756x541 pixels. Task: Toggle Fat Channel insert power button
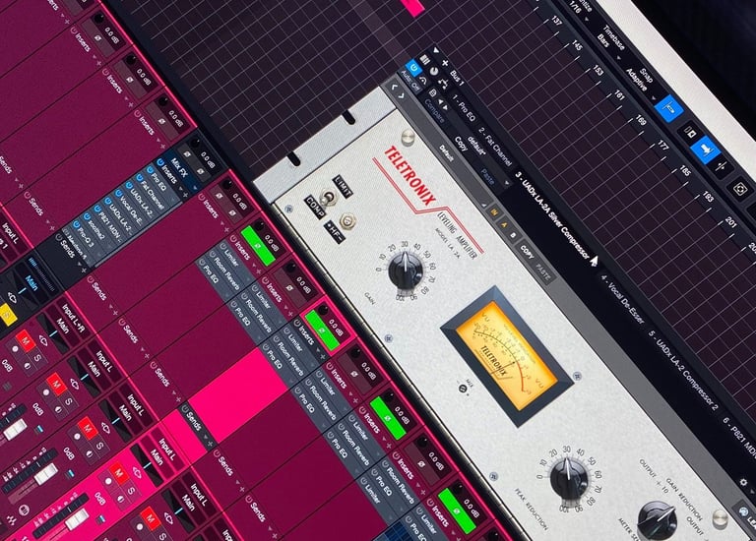[x=141, y=178]
